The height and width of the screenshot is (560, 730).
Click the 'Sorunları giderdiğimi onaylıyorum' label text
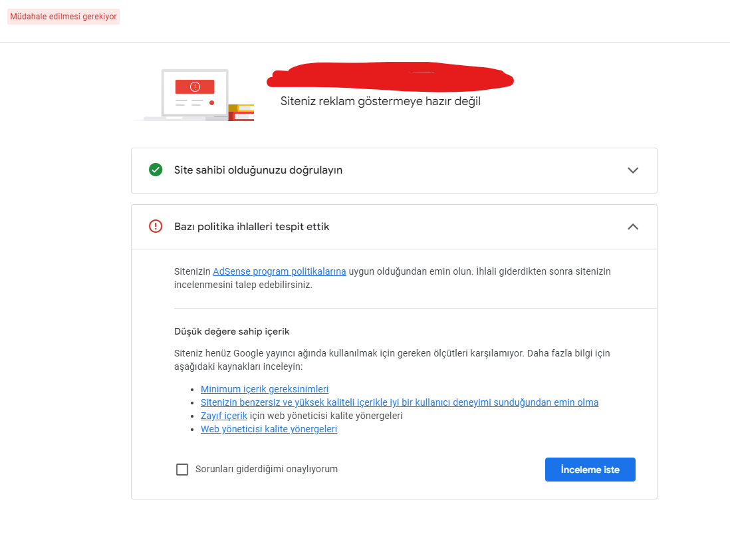point(267,469)
